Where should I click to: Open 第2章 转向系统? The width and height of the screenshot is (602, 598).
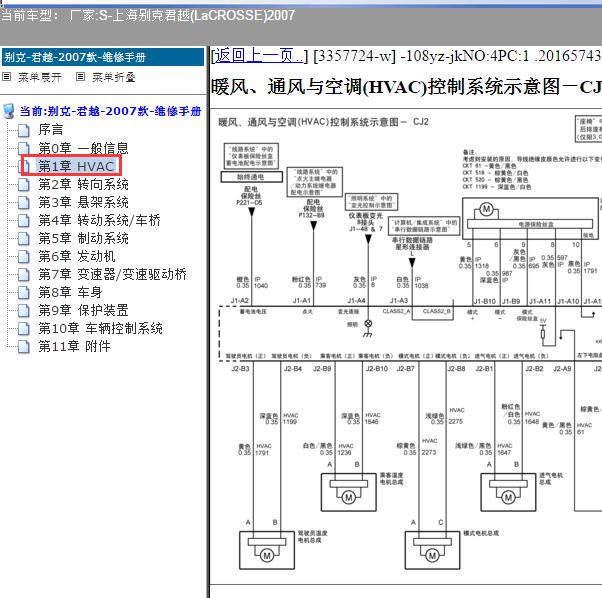click(x=83, y=184)
